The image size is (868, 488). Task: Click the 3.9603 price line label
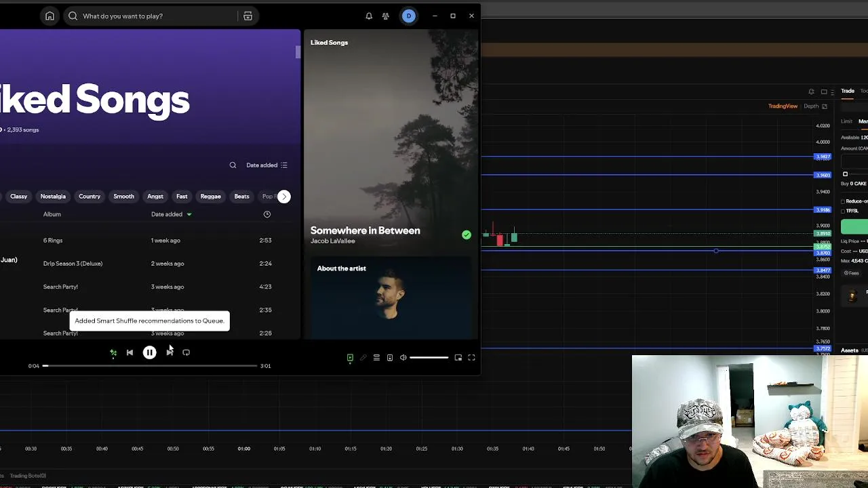(x=823, y=176)
